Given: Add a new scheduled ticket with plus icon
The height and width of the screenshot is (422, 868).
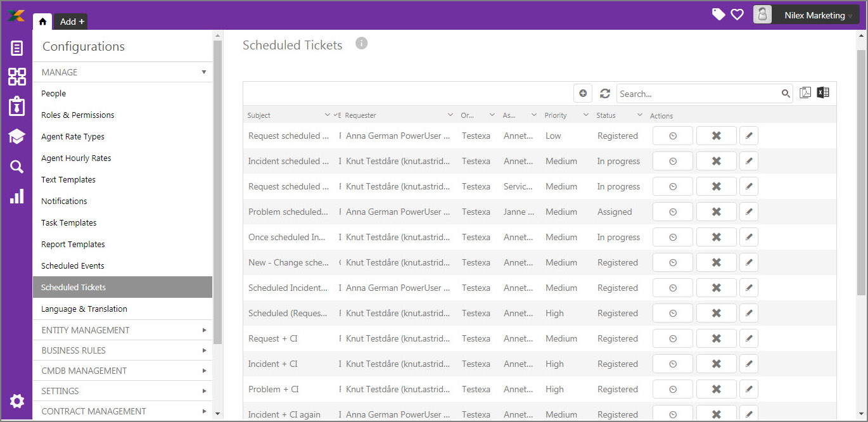Looking at the screenshot, I should click(x=583, y=93).
